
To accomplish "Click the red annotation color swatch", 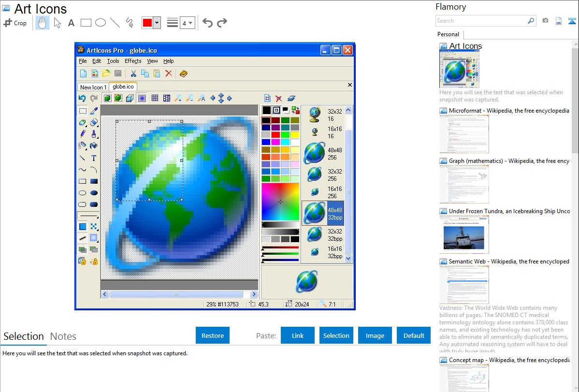I will coord(147,23).
